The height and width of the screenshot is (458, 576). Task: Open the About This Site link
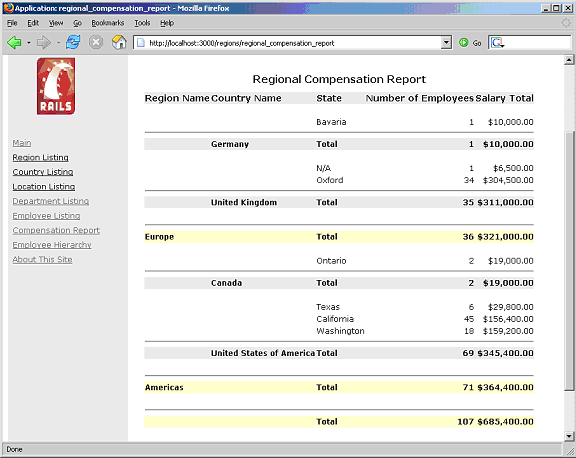(42, 259)
